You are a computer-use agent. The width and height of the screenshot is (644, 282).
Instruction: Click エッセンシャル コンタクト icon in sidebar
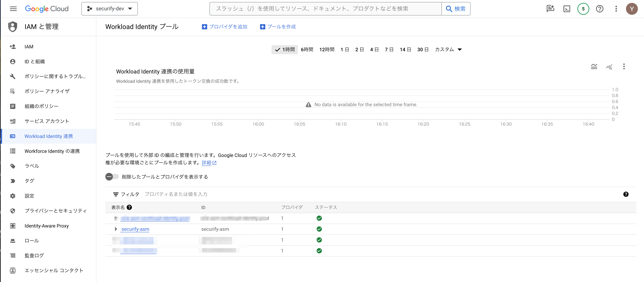13,270
